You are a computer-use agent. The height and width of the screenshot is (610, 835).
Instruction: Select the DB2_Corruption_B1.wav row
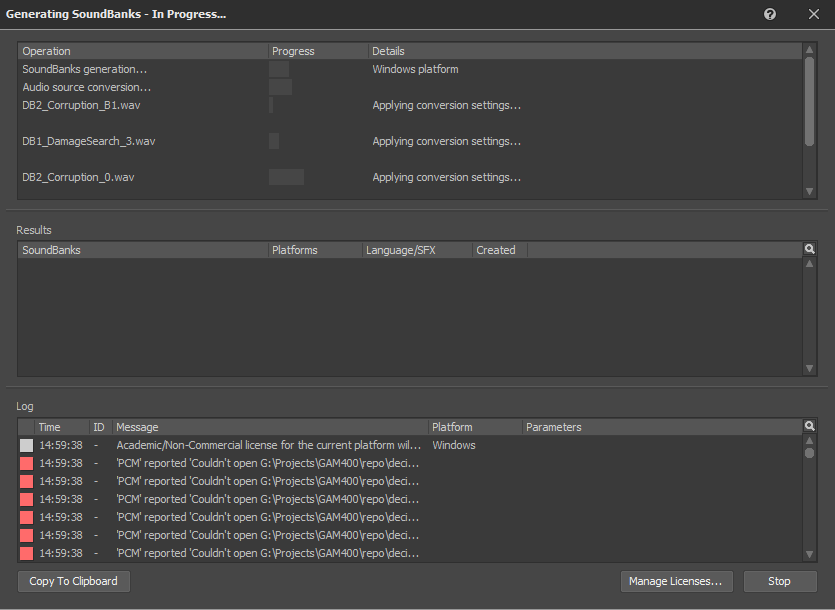click(x=410, y=105)
